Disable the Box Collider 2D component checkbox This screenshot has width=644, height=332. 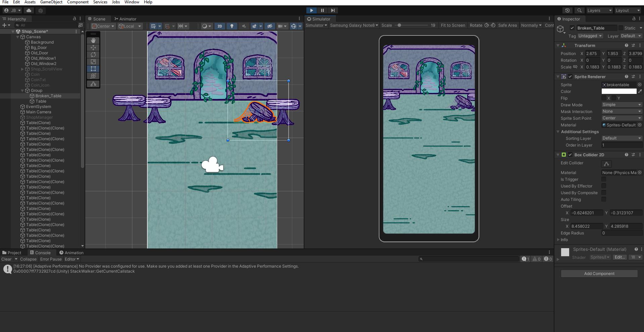(570, 155)
